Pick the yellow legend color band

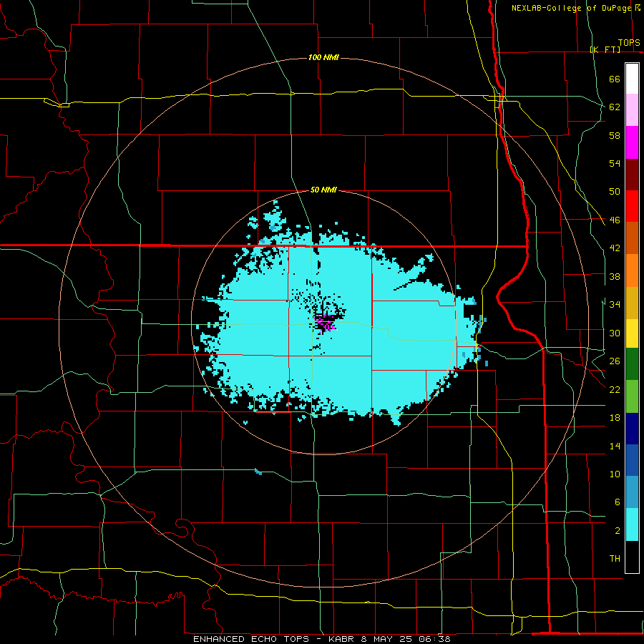pos(632,333)
